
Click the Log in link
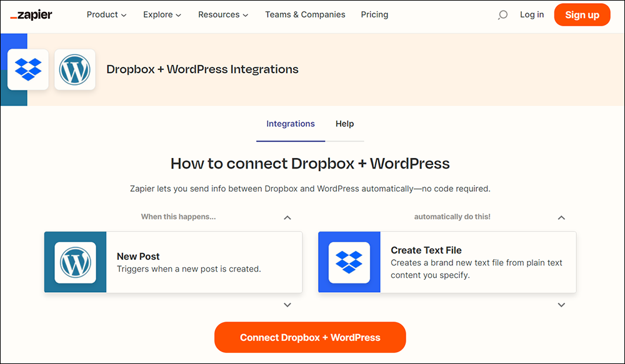click(532, 15)
